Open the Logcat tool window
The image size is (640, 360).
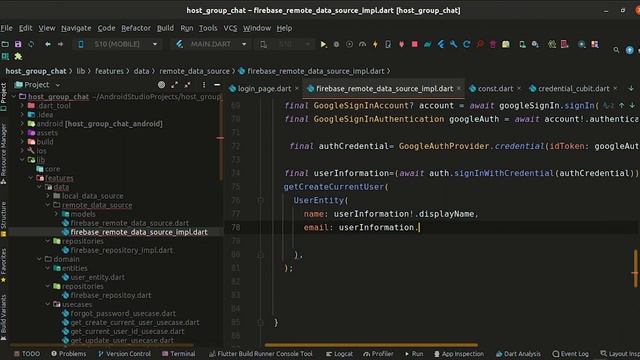point(339,354)
